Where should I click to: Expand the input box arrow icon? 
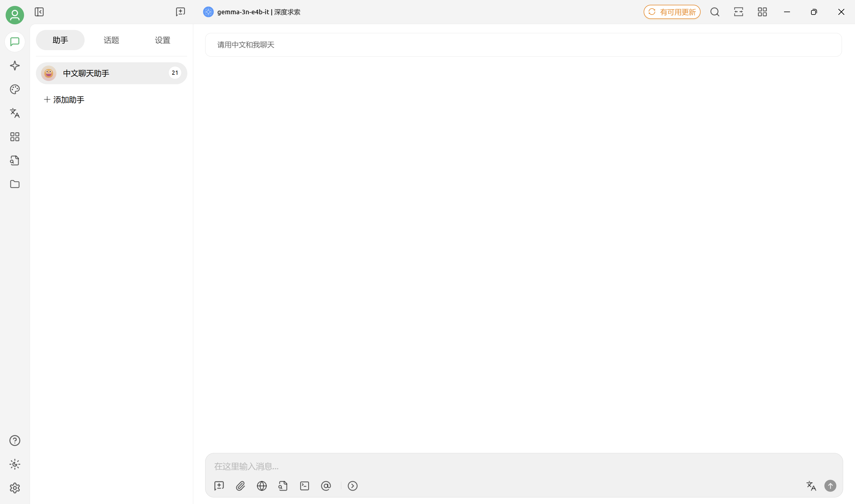pos(352,486)
